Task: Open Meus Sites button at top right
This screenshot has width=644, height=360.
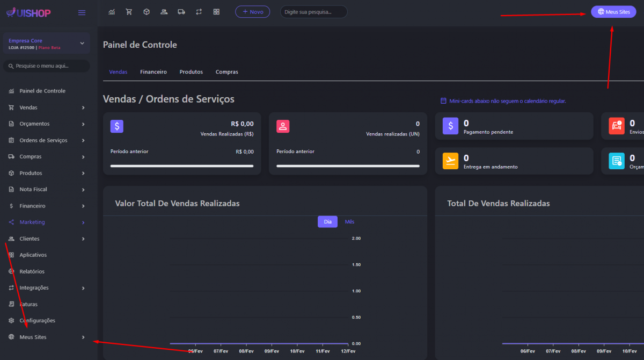Action: (613, 12)
